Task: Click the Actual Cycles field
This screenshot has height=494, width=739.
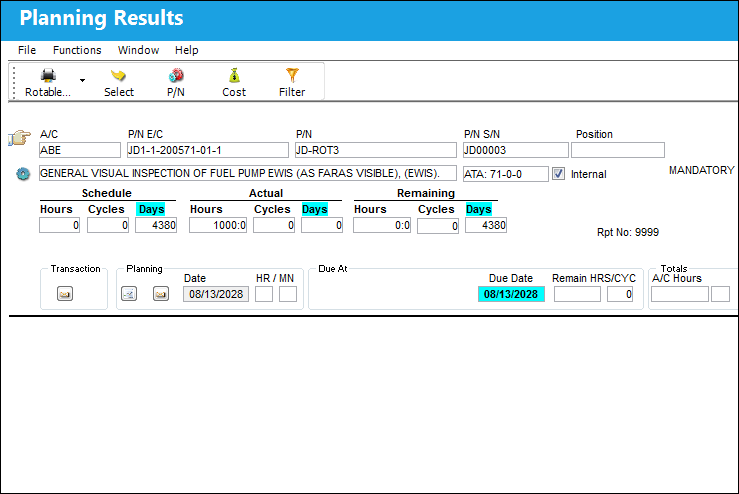Action: 274,225
